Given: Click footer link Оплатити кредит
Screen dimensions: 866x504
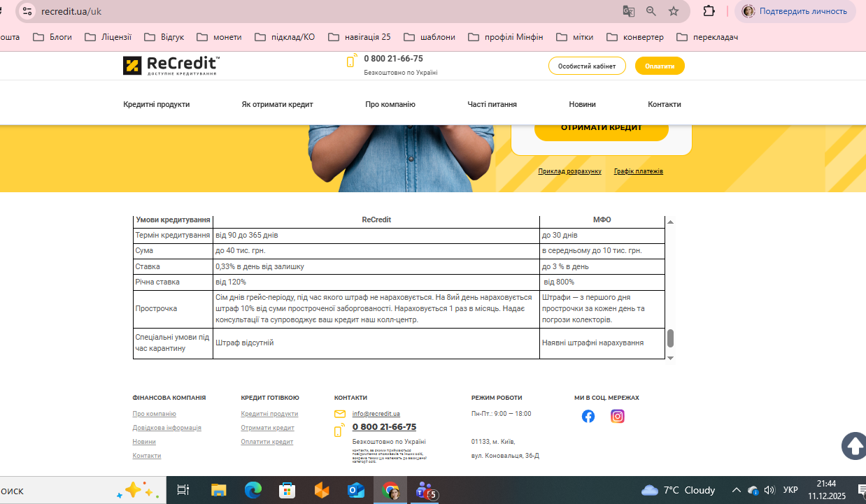Looking at the screenshot, I should click(x=267, y=442).
